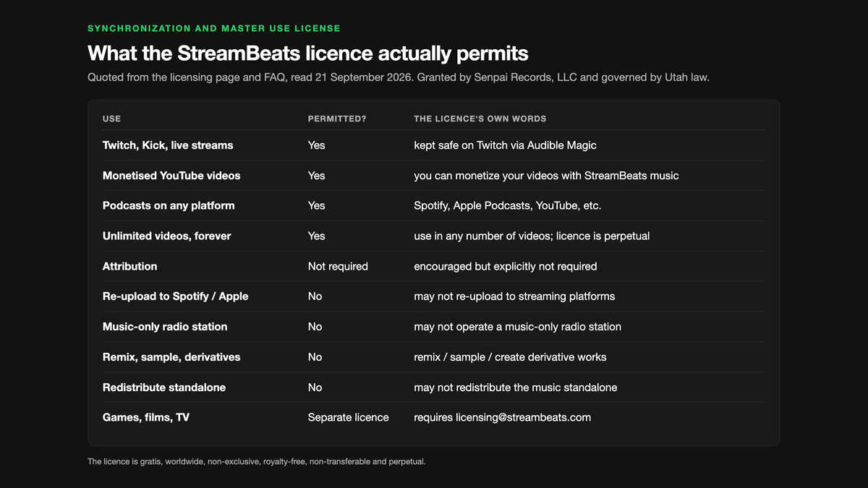Screen dimensions: 868x488
Task: Click the 'PERMITTED?' column header
Action: [x=337, y=119]
